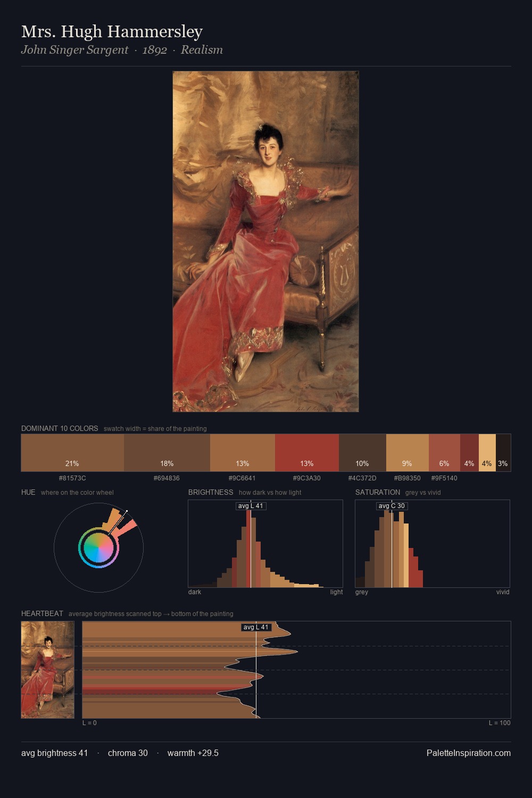Select the dark red 4% swatch
The width and height of the screenshot is (532, 798).
(469, 453)
